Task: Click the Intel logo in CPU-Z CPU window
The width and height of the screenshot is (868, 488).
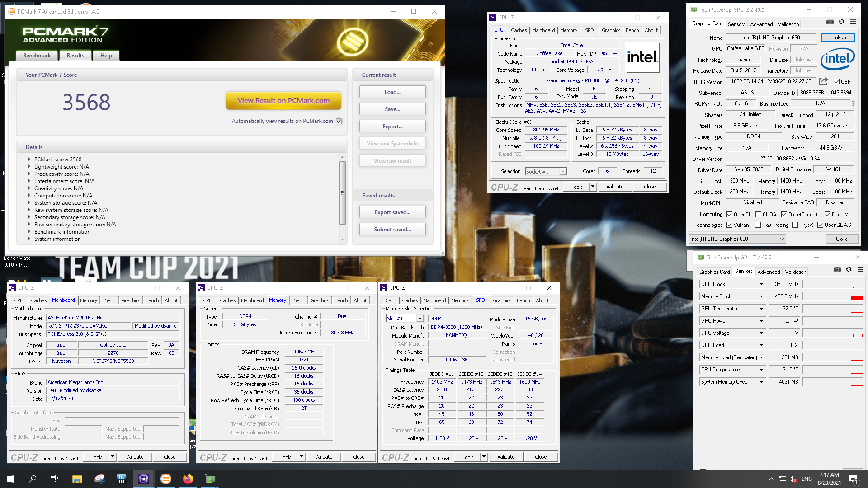Action: pos(642,57)
